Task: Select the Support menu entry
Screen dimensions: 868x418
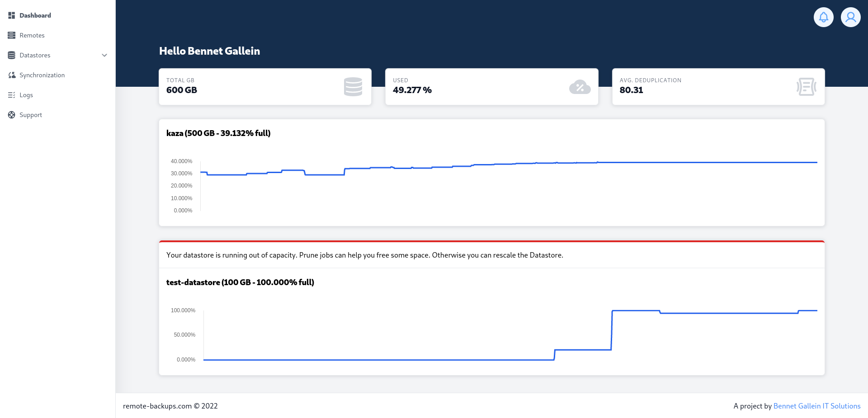Action: point(31,115)
